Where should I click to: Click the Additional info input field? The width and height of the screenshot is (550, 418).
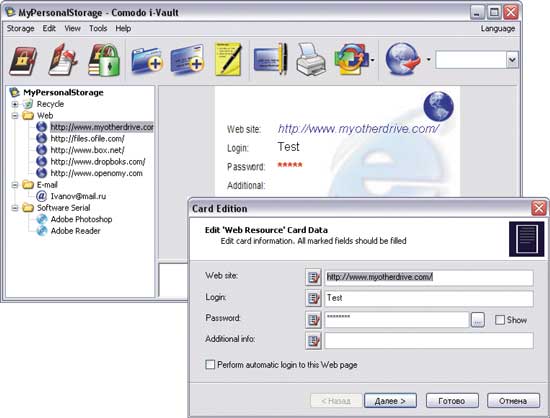tap(429, 341)
